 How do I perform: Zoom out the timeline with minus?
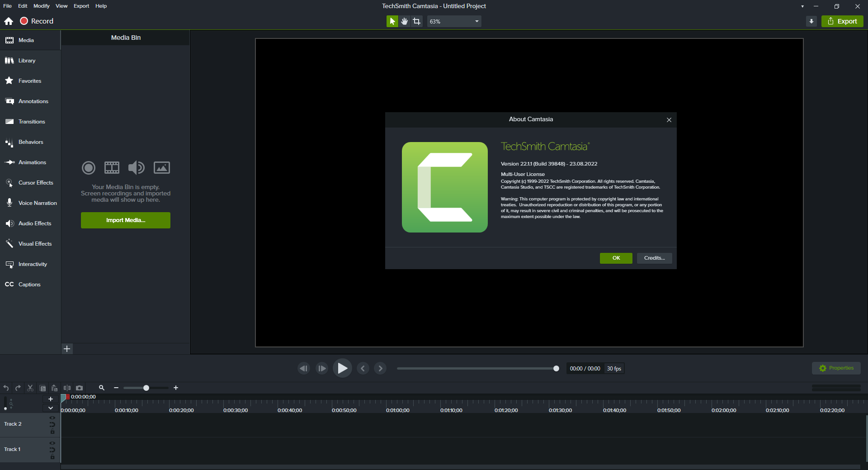pos(116,388)
